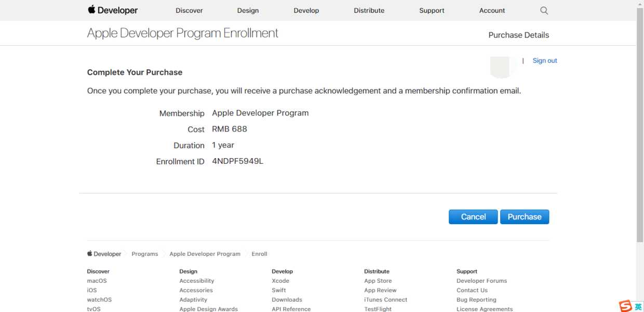The image size is (644, 312).
Task: Open the Account menu
Action: pos(492,10)
